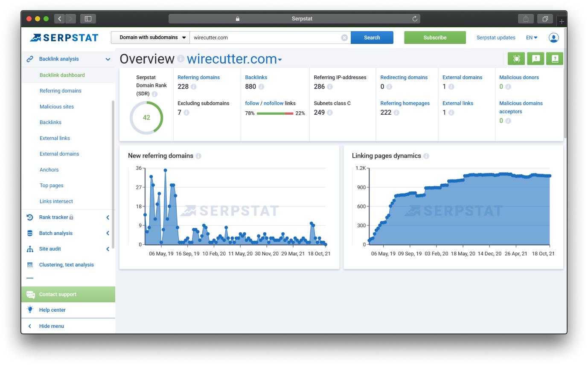588x365 pixels.
Task: Click the green exclamation feedback icon
Action: point(536,59)
